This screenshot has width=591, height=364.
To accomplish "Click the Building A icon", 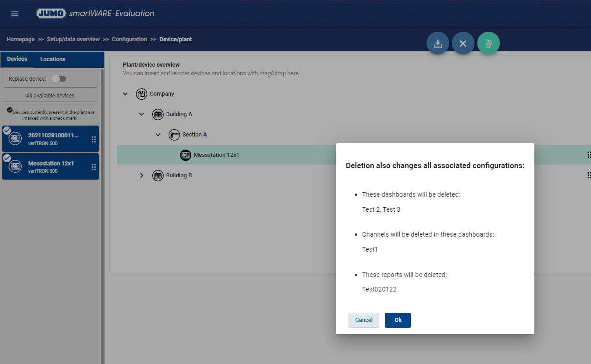I will [x=158, y=114].
